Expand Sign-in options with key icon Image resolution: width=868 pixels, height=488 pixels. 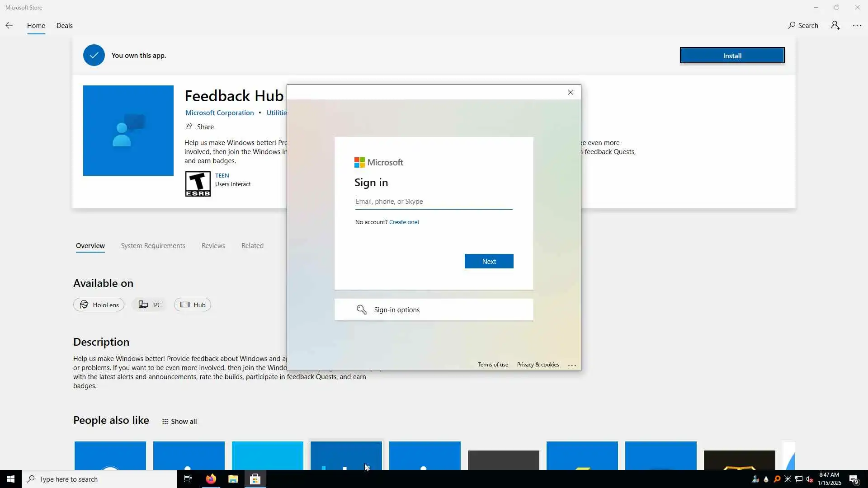coord(434,310)
